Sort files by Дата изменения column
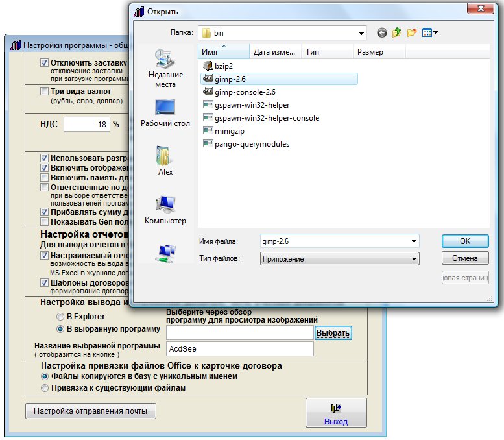 (275, 52)
